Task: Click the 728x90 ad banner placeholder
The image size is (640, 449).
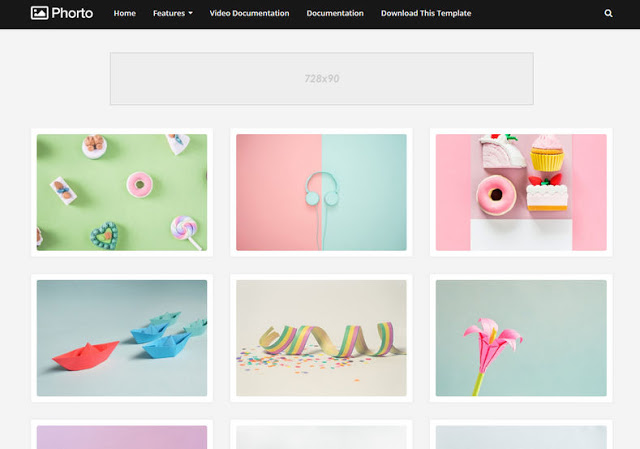Action: pos(322,78)
